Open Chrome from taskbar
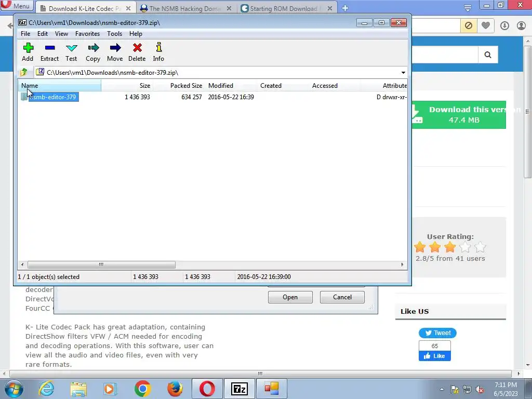This screenshot has height=399, width=532. 142,389
